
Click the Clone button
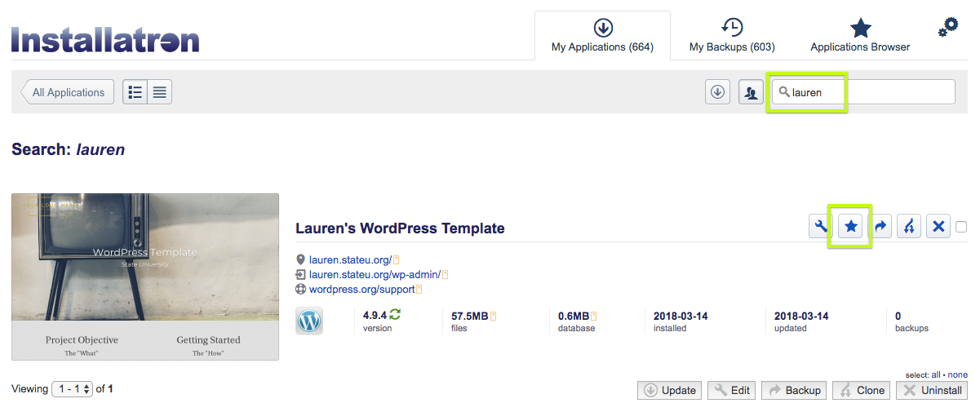(x=861, y=390)
